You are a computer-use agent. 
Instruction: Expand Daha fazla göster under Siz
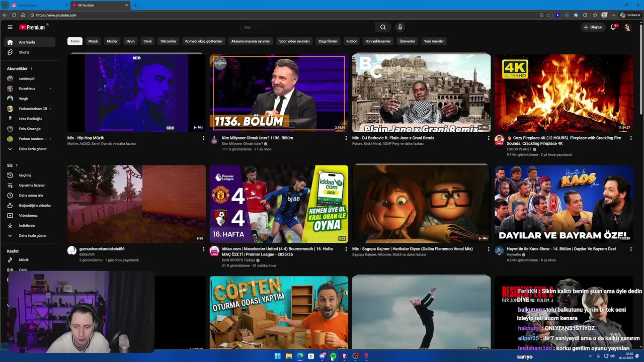[30, 236]
